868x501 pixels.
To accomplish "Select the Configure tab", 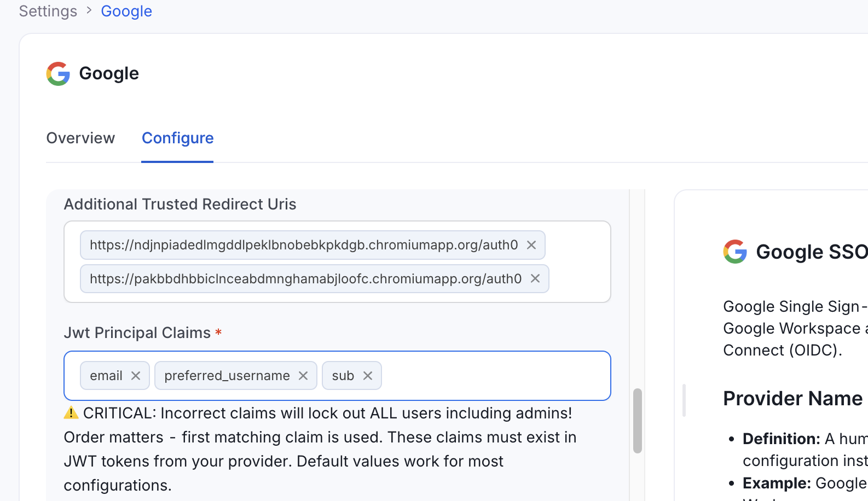I will pyautogui.click(x=177, y=138).
